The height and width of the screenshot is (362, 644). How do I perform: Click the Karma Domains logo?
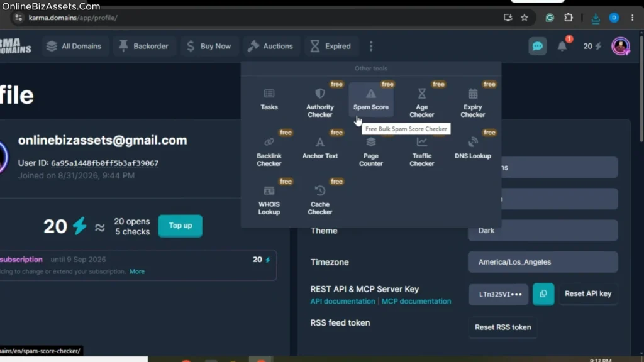tap(16, 46)
